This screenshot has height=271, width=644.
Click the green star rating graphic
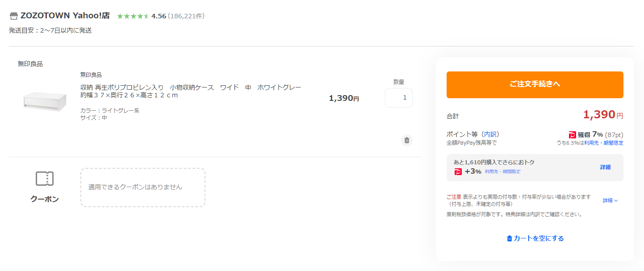pyautogui.click(x=133, y=17)
